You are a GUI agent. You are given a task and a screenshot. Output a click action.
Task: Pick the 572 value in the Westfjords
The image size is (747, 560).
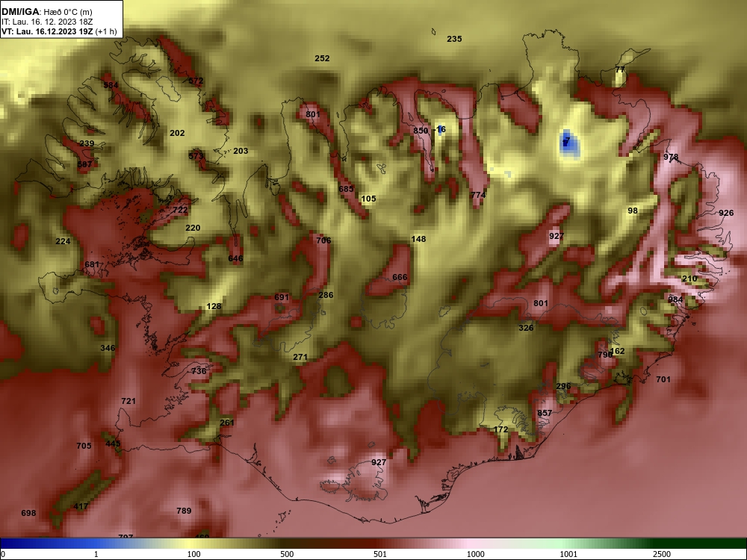[196, 81]
